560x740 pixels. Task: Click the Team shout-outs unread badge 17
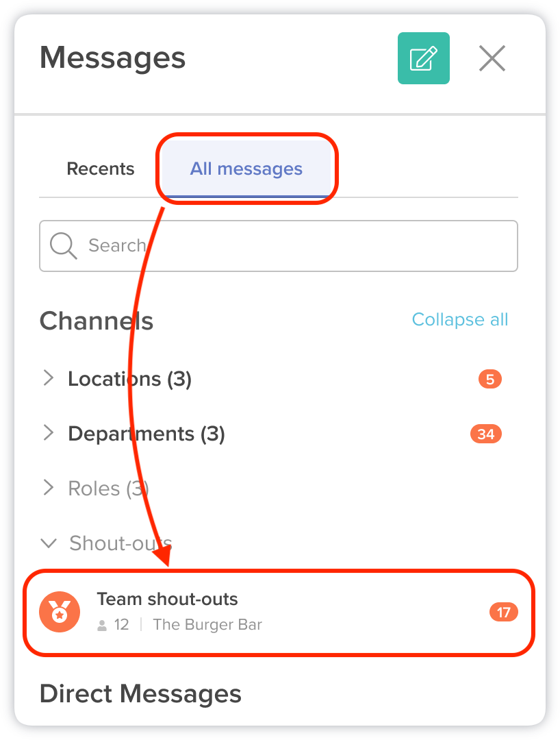[x=503, y=612]
